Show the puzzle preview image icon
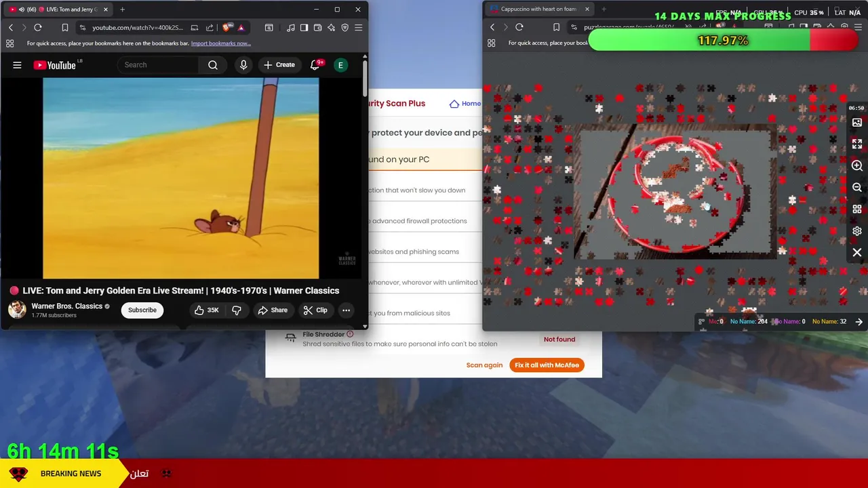Viewport: 868px width, 488px height. click(857, 123)
